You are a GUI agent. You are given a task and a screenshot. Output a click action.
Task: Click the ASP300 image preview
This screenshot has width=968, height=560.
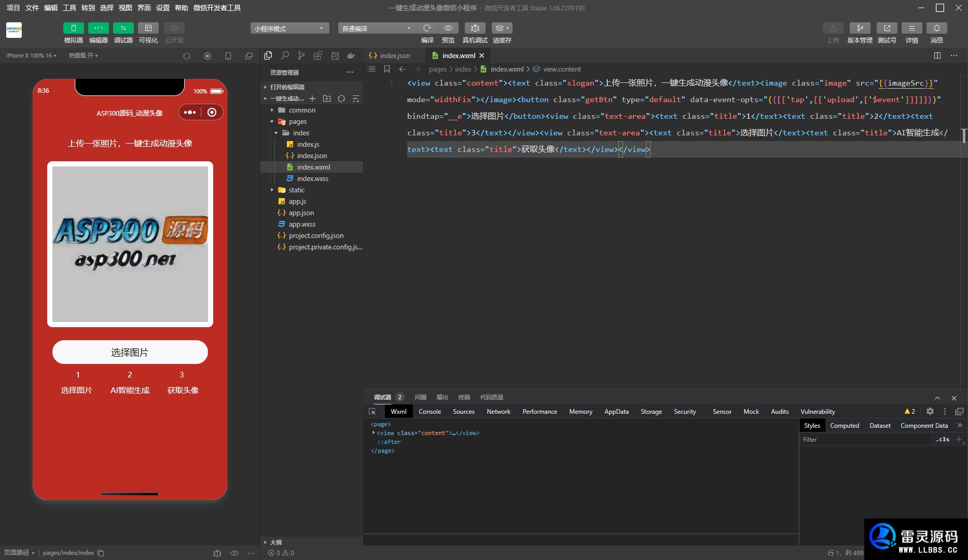pyautogui.click(x=130, y=244)
